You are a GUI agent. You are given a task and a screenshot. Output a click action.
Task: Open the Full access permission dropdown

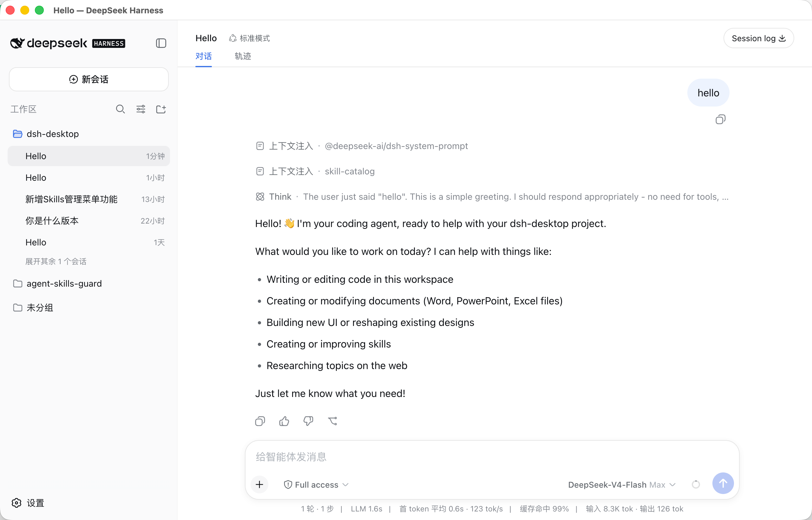coord(316,484)
